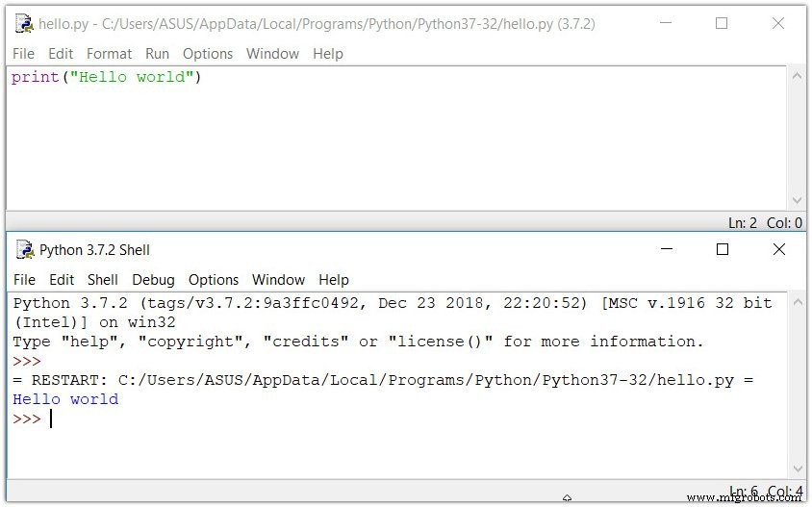
Task: Minimize the Python 3.7.2 Shell window
Action: click(x=667, y=249)
